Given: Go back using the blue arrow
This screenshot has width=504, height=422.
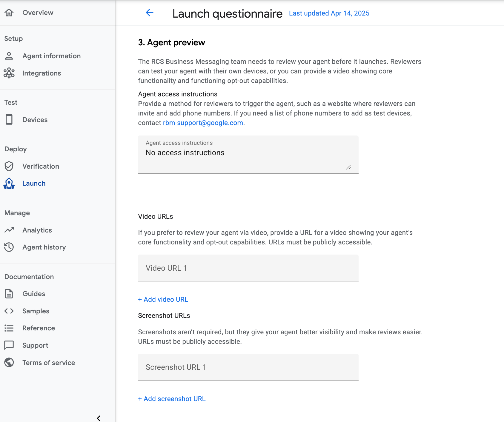Looking at the screenshot, I should pyautogui.click(x=149, y=13).
